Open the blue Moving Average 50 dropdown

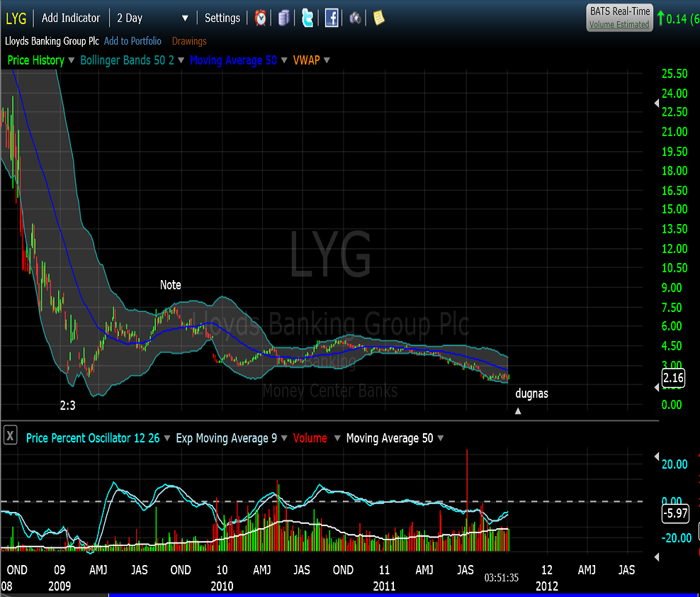click(284, 60)
